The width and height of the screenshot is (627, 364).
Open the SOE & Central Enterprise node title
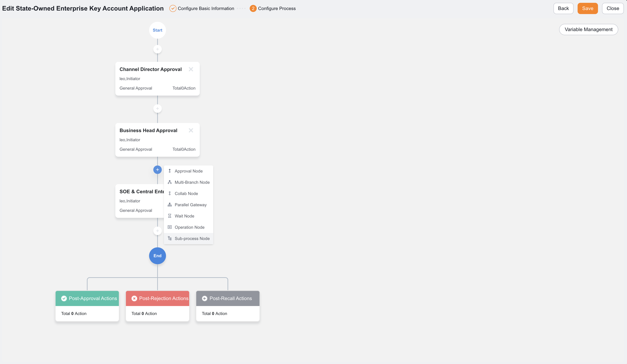point(142,191)
